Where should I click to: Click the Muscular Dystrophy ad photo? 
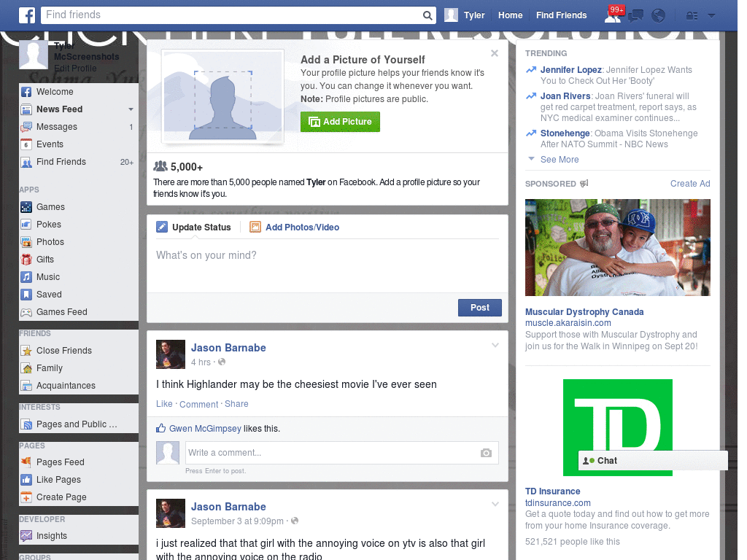[617, 248]
